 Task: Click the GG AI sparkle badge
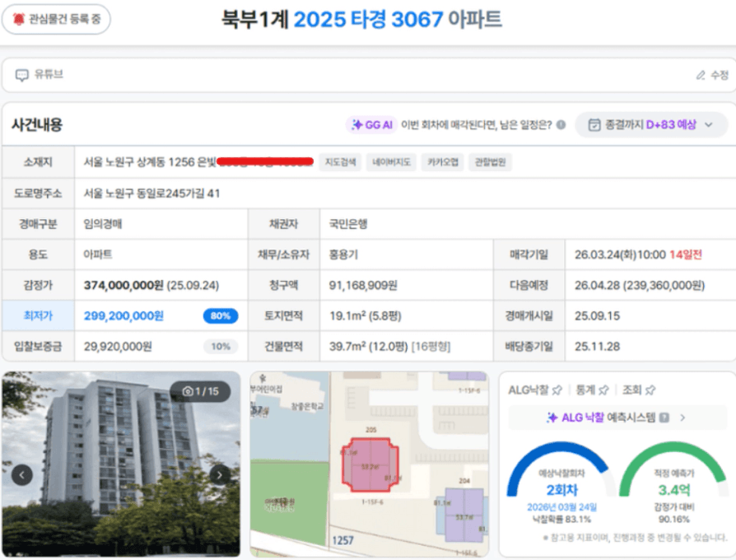pos(371,125)
